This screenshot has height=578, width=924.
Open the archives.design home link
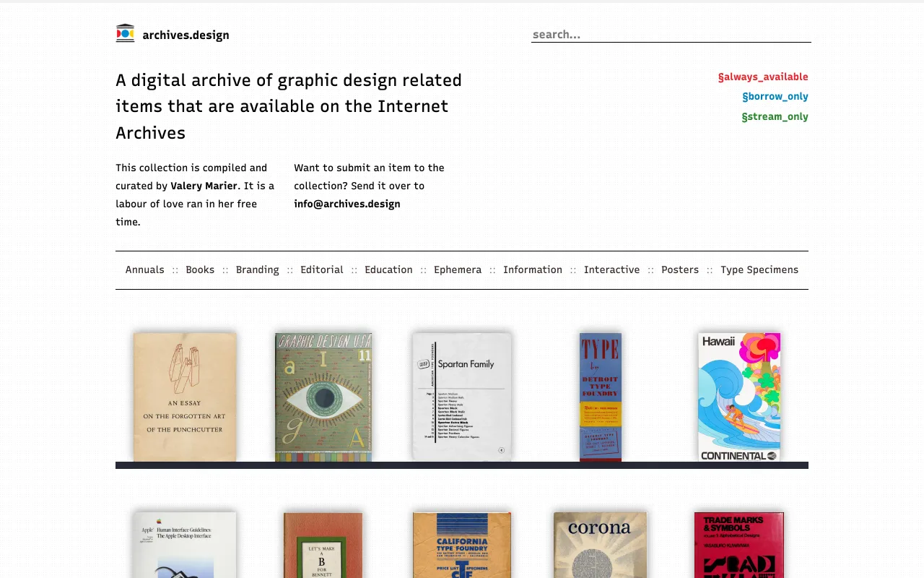[x=186, y=35]
